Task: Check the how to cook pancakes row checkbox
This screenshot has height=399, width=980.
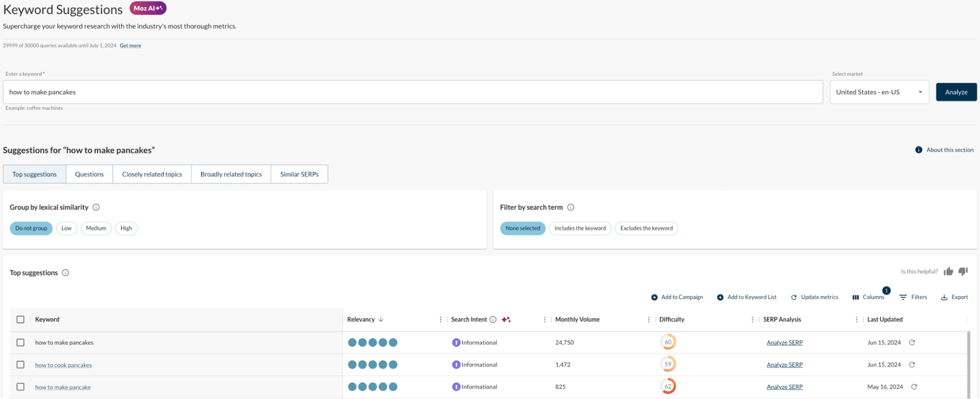Action: coord(21,365)
